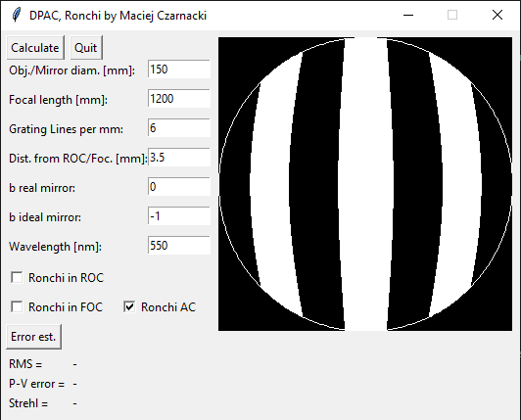Click the Obj./Mirror diam. [mm] label
The width and height of the screenshot is (521, 420).
pos(72,70)
